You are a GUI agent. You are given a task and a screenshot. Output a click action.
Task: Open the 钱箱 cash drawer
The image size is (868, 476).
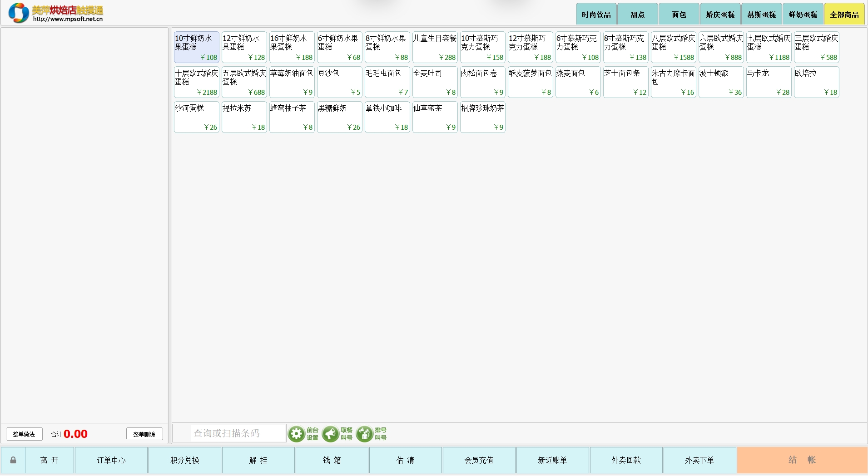pos(332,460)
